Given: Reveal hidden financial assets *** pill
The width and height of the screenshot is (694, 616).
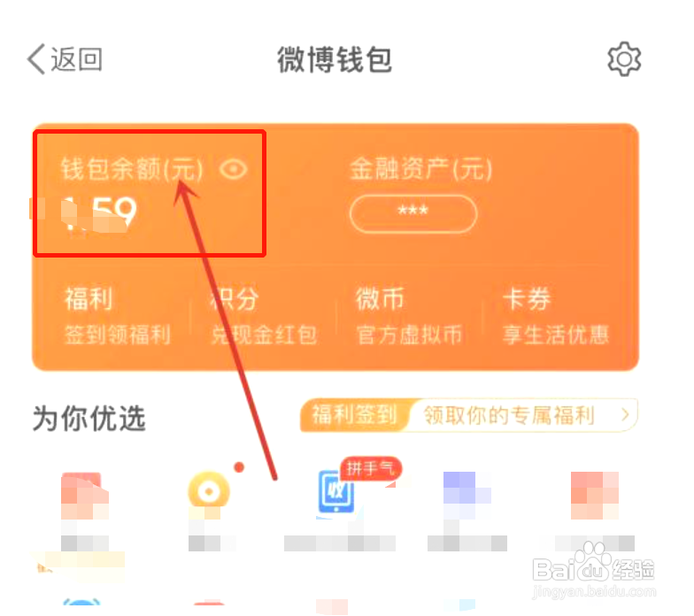Looking at the screenshot, I should 413,213.
